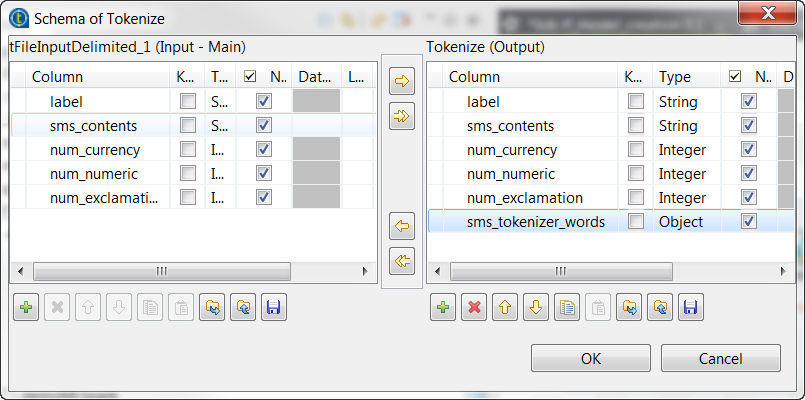
Task: Toggle Nullable header checkbox in input table
Action: coord(250,77)
